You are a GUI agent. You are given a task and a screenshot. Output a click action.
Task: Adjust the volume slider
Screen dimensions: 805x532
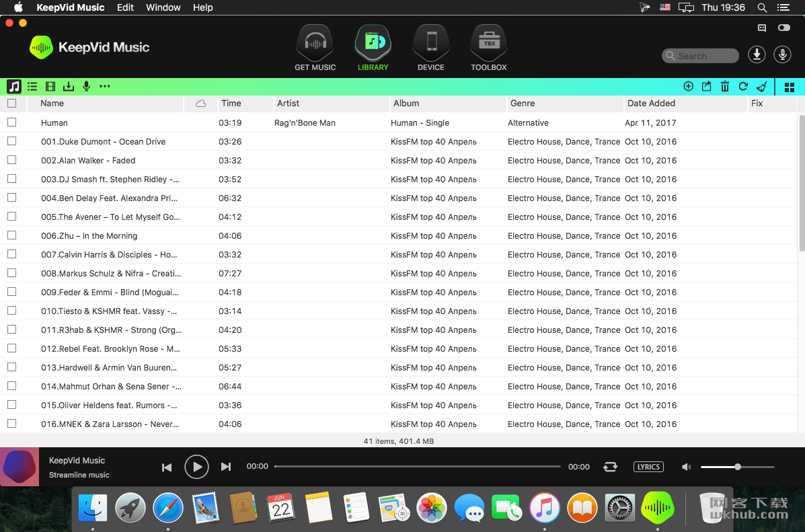coord(737,467)
